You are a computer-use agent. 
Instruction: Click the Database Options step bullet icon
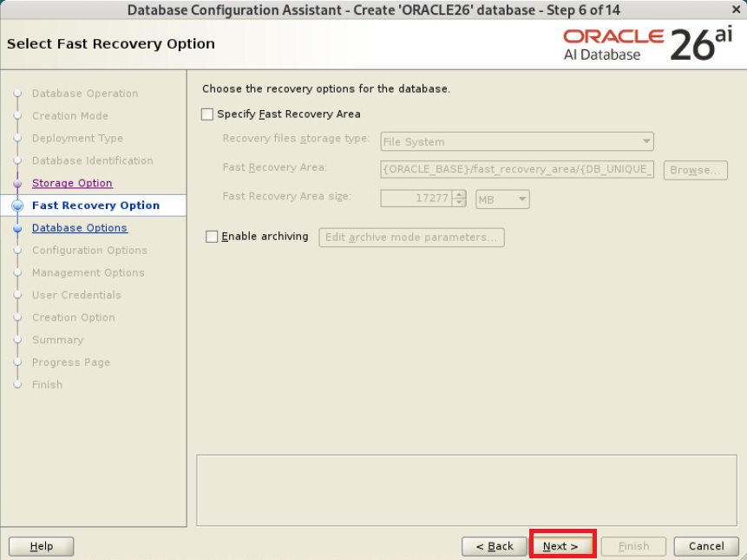17,228
